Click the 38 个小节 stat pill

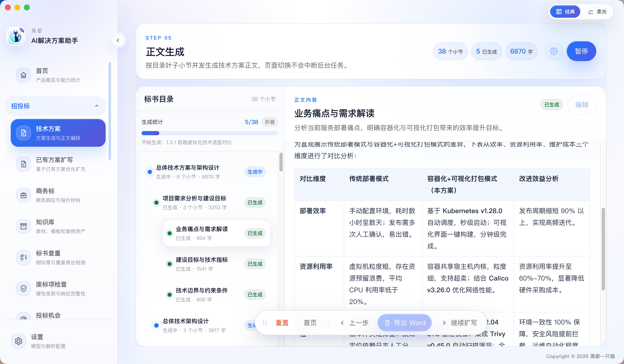[x=450, y=51]
